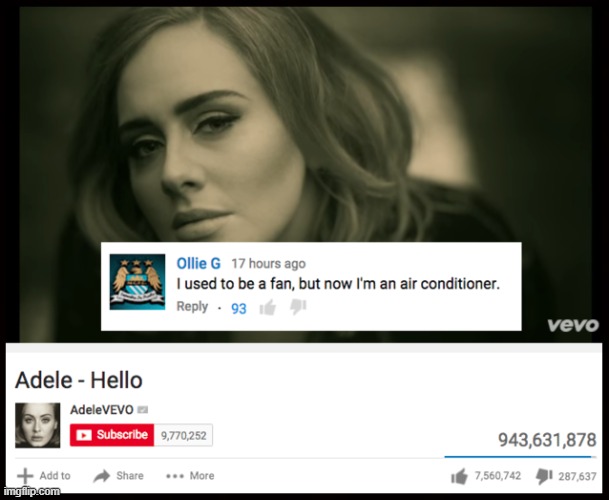Click the AdeleVEVO channel avatar thumbnail
This screenshot has width=609, height=500.
38,425
